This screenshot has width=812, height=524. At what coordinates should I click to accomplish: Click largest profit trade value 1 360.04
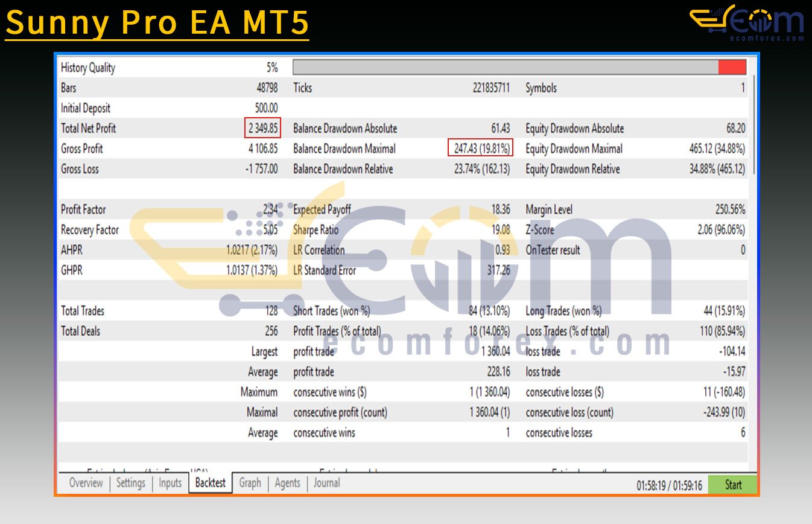tap(495, 351)
